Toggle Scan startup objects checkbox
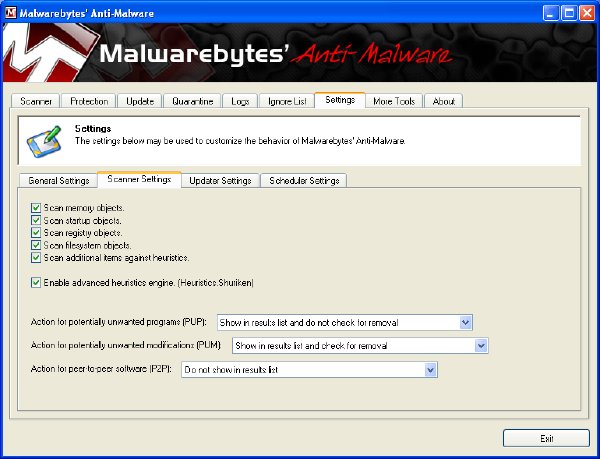This screenshot has height=459, width=600. coord(36,220)
